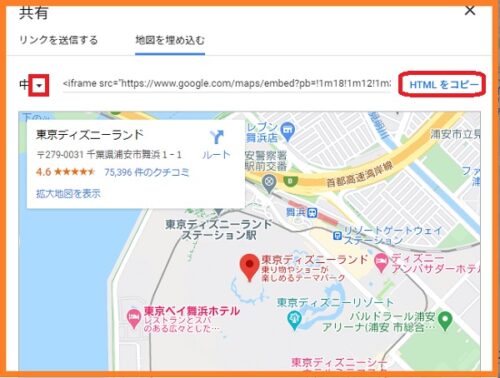500x378 pixels.
Task: Click the Resort Gateway Station blue icon
Action: coord(337,236)
